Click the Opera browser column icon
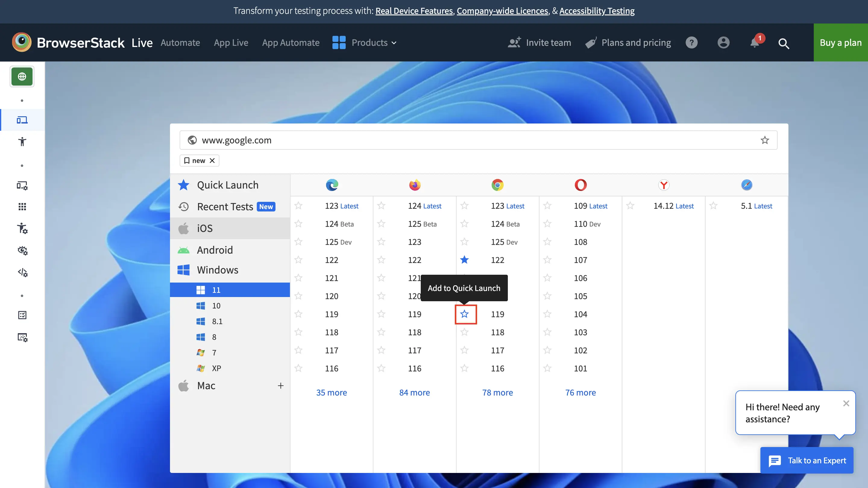The height and width of the screenshot is (488, 868). [x=580, y=185]
